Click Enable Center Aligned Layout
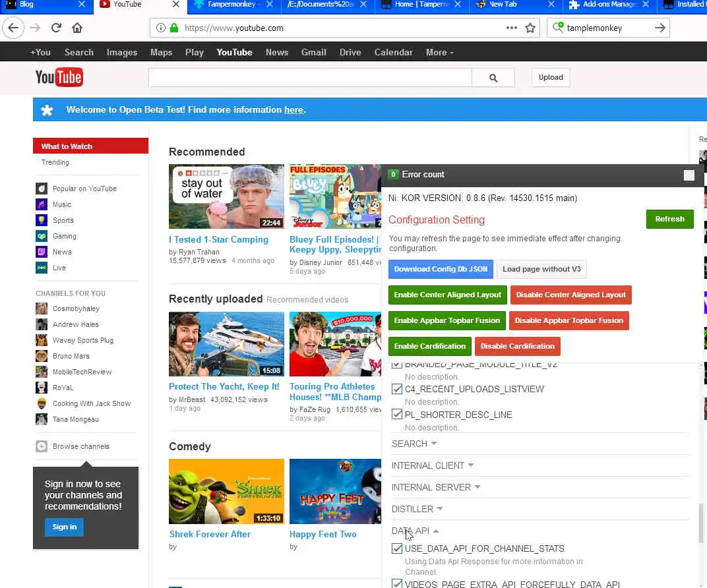Image resolution: width=707 pixels, height=588 pixels. tap(447, 295)
